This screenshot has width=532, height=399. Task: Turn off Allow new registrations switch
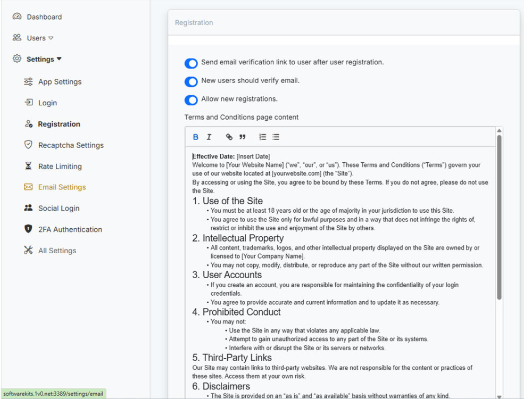(191, 100)
